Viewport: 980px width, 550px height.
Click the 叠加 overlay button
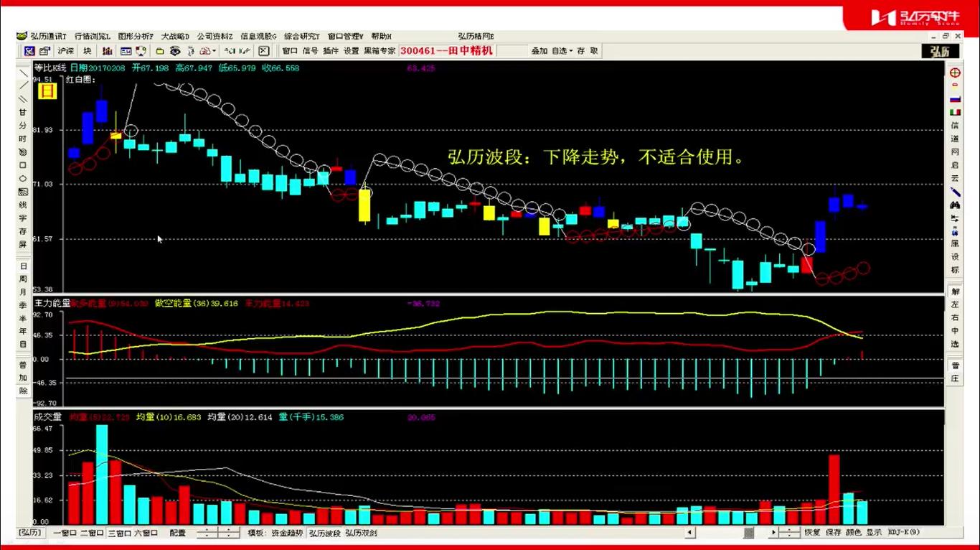pyautogui.click(x=540, y=51)
